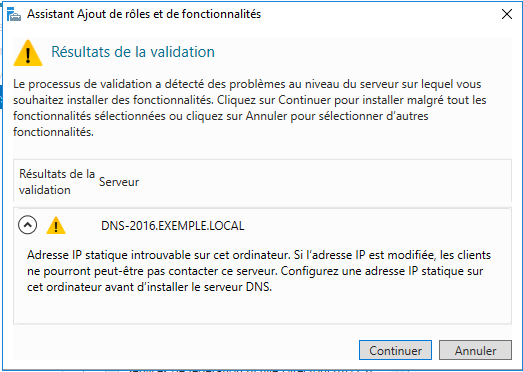Image resolution: width=523 pixels, height=372 pixels.
Task: Click the introductory validation process paragraph
Action: [249, 108]
